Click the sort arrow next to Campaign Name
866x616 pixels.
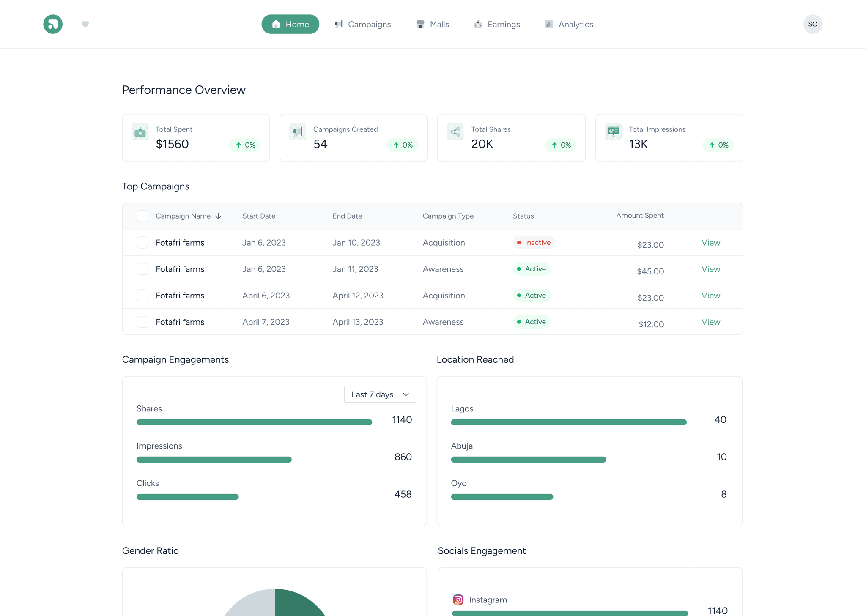pyautogui.click(x=218, y=216)
